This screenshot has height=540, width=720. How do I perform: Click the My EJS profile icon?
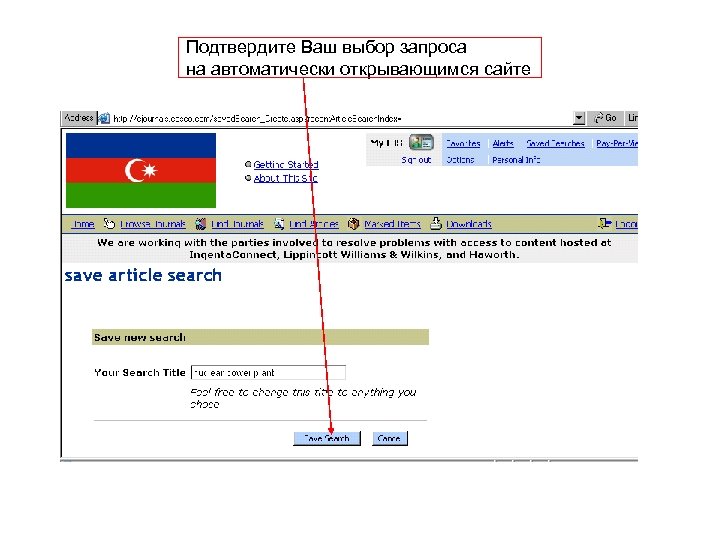tap(421, 142)
